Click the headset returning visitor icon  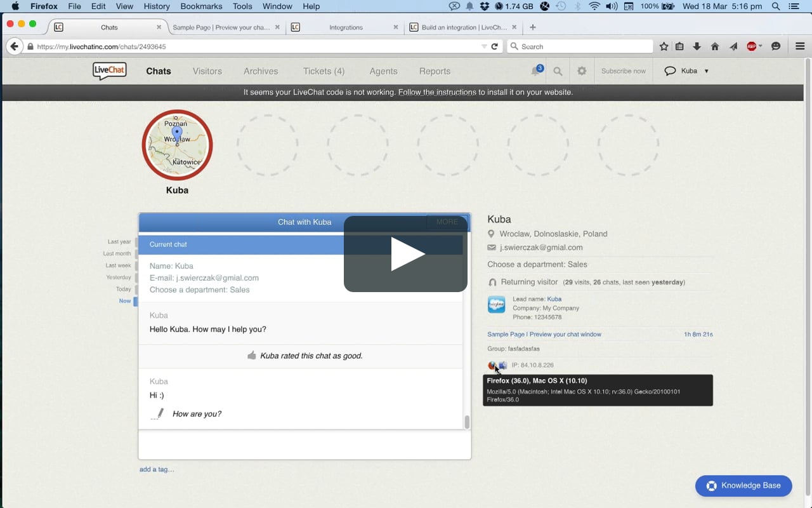[492, 282]
